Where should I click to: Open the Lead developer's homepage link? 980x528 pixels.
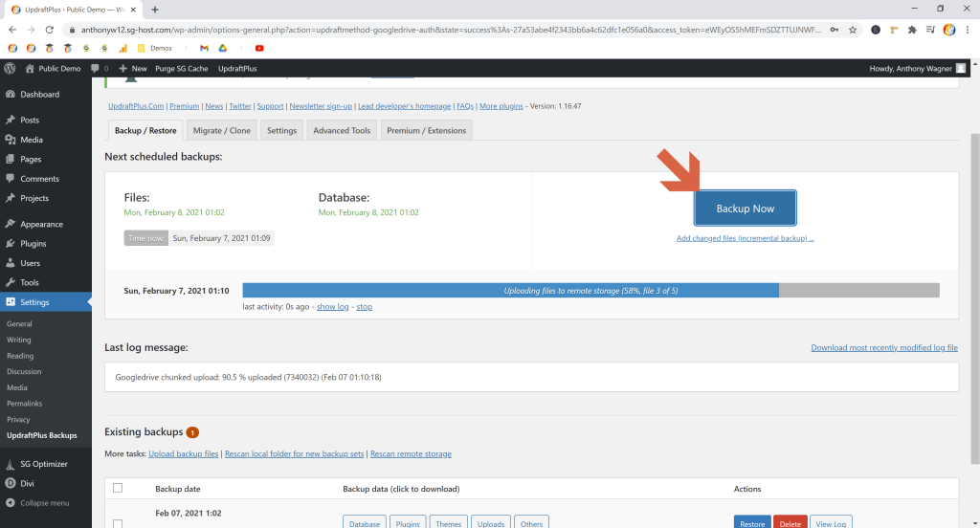pos(405,106)
